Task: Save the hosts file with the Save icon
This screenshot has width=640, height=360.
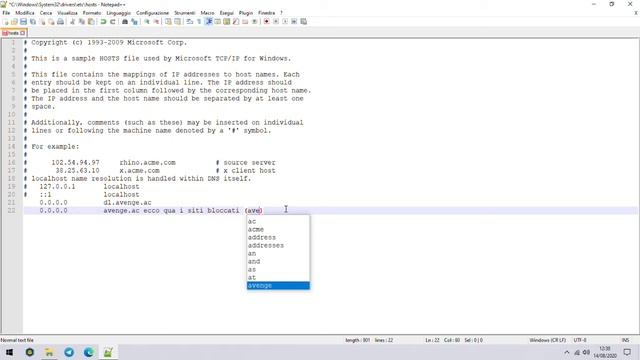Action: pyautogui.click(x=23, y=22)
